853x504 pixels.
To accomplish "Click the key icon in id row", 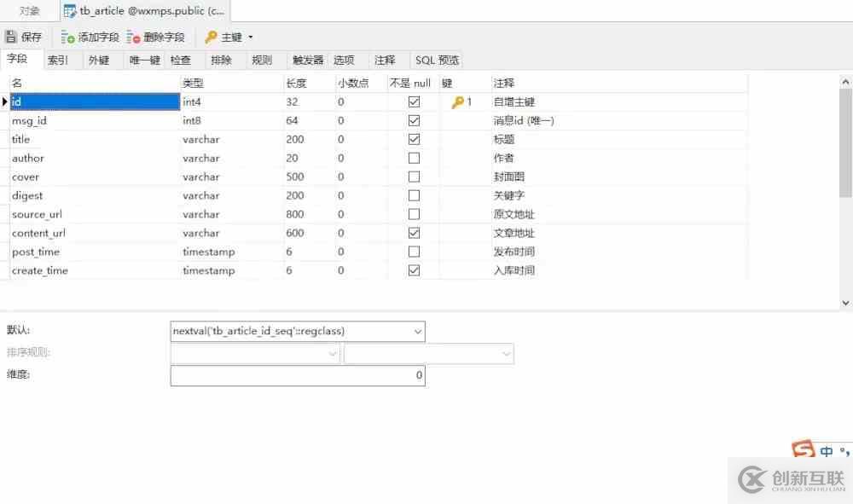I will coord(457,102).
